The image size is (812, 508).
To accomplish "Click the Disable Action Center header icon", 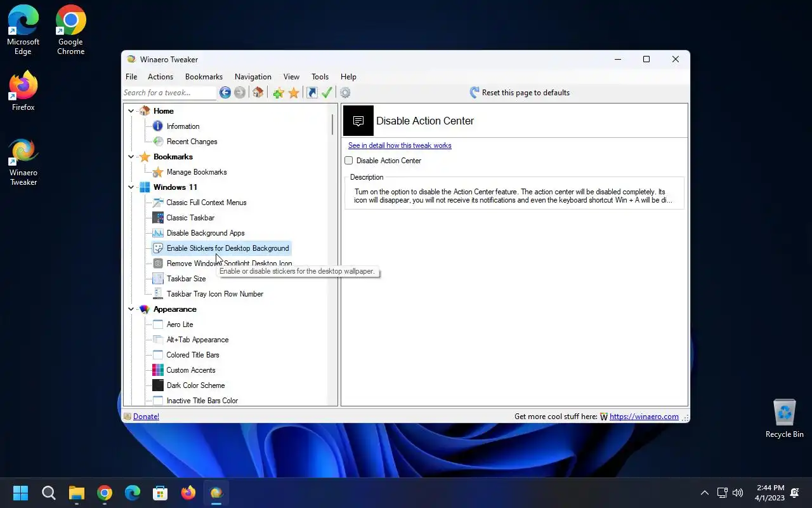I will (x=358, y=121).
